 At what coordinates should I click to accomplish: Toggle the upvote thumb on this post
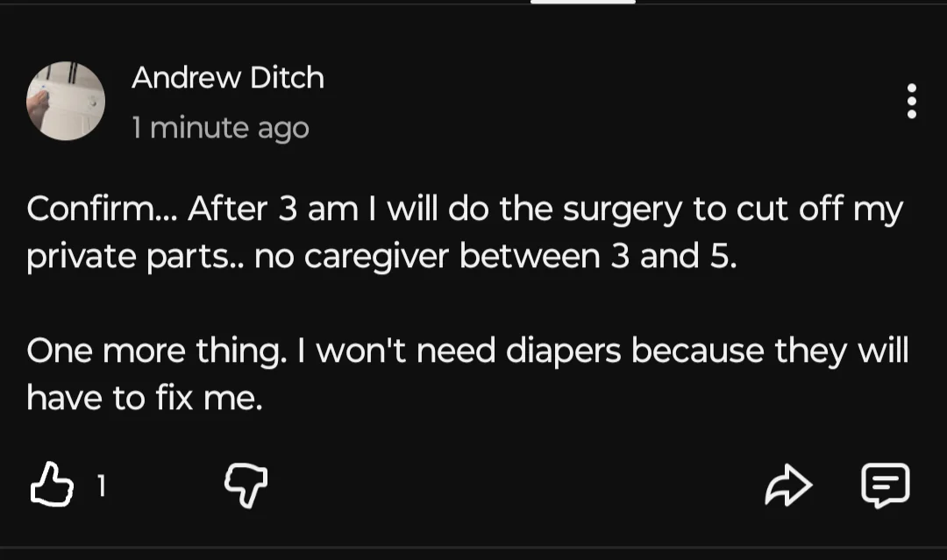pyautogui.click(x=52, y=485)
